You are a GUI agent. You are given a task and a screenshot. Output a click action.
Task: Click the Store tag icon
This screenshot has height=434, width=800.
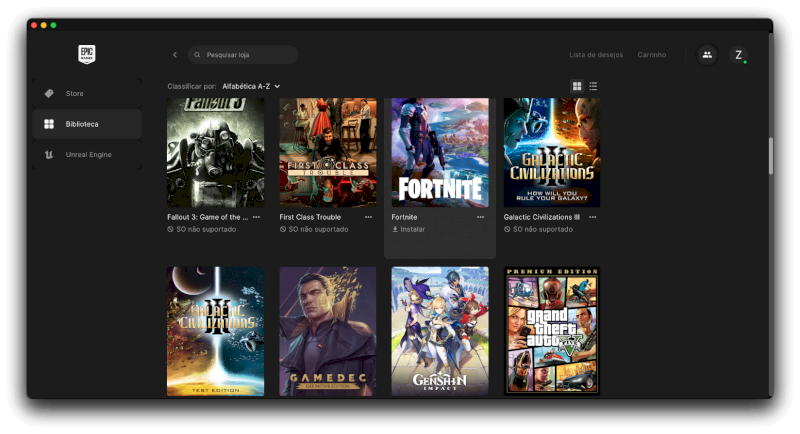[49, 93]
